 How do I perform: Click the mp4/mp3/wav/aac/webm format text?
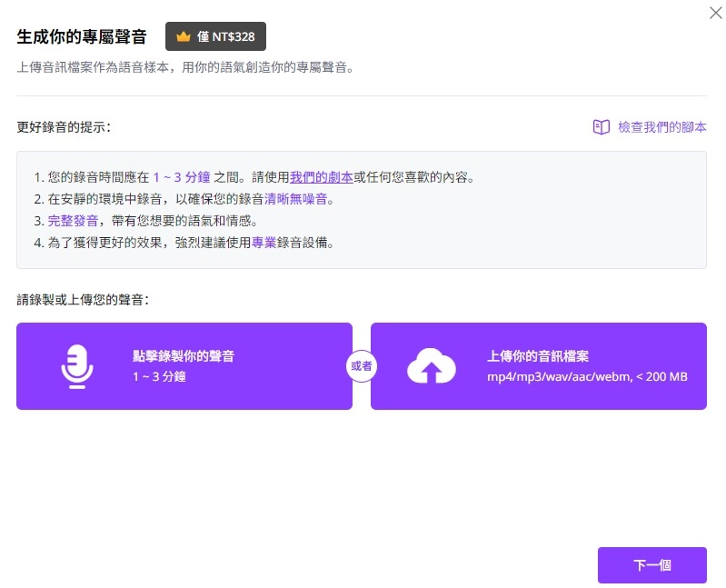click(x=587, y=376)
